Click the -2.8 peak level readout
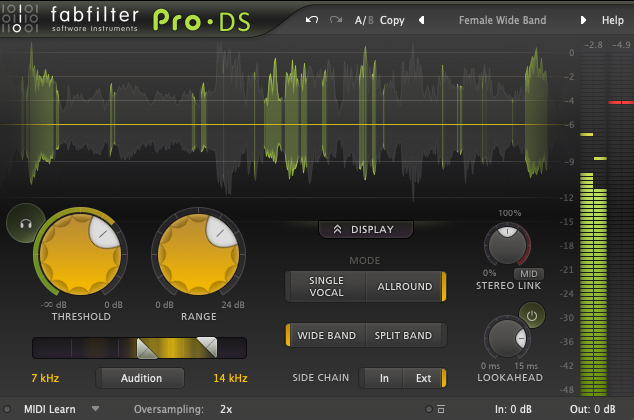634x420 pixels. point(593,45)
